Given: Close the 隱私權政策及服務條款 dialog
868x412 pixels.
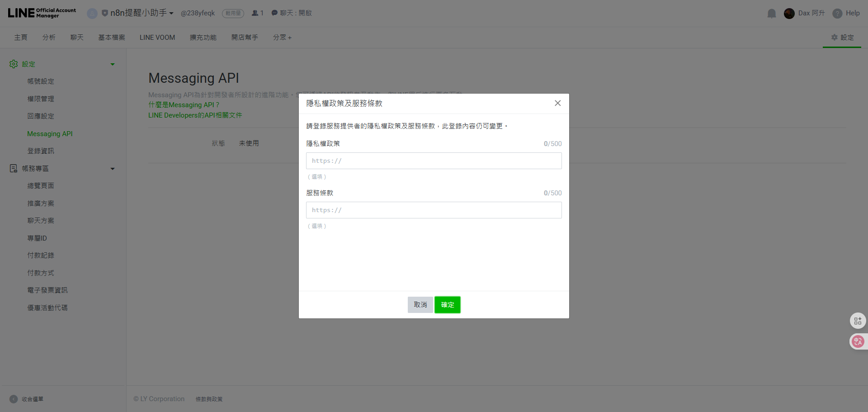Looking at the screenshot, I should tap(557, 103).
